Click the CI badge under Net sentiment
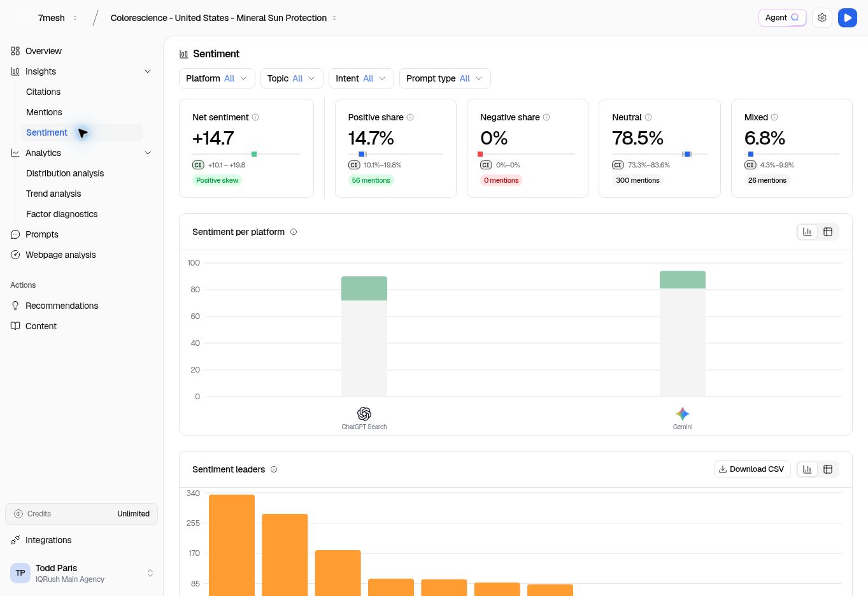 (198, 165)
